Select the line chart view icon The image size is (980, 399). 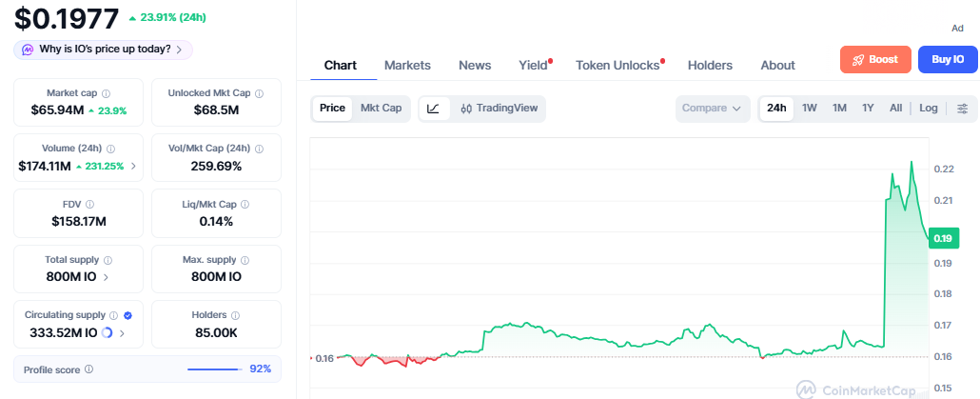(x=434, y=109)
